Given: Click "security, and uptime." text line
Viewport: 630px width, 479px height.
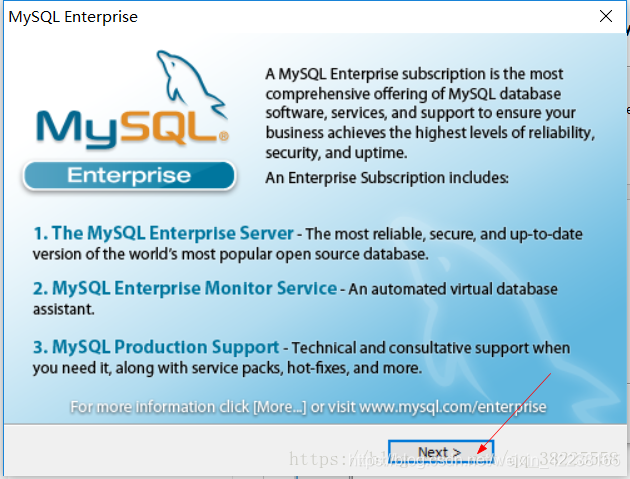Looking at the screenshot, I should (x=336, y=153).
